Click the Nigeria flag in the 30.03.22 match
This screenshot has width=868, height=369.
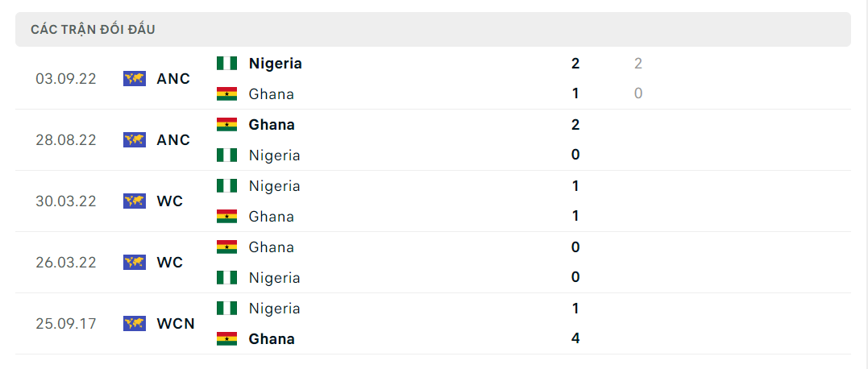(226, 186)
